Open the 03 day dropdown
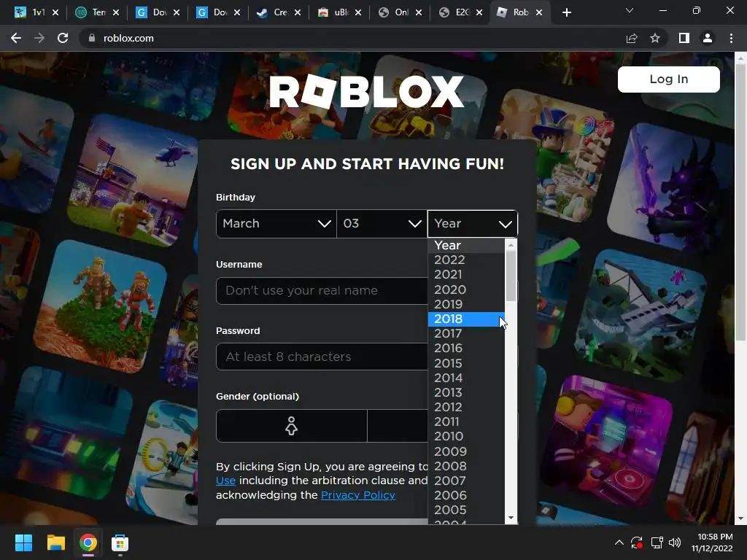This screenshot has width=747, height=560. pyautogui.click(x=382, y=223)
